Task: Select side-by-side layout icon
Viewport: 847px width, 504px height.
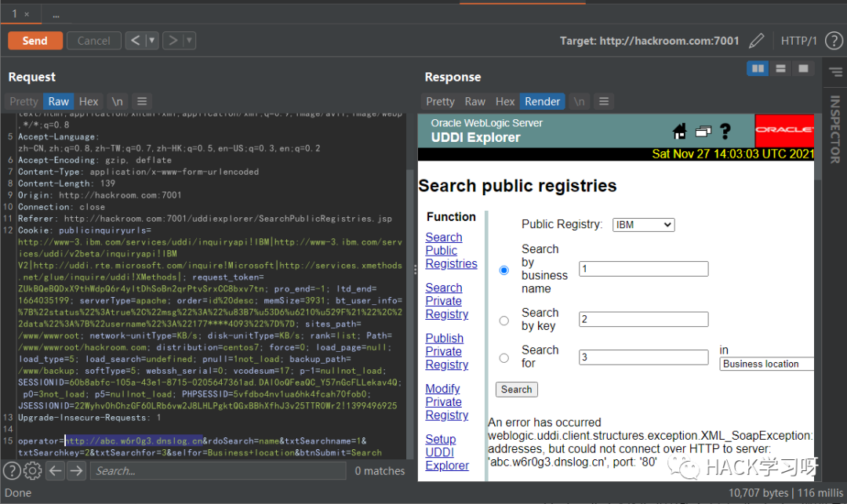Action: tap(758, 68)
